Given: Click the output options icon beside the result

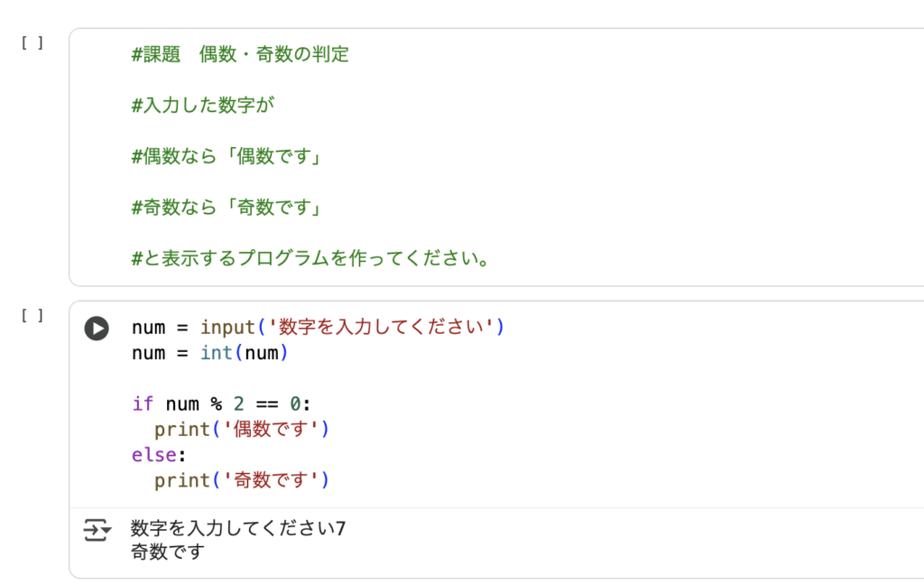Looking at the screenshot, I should 97,530.
